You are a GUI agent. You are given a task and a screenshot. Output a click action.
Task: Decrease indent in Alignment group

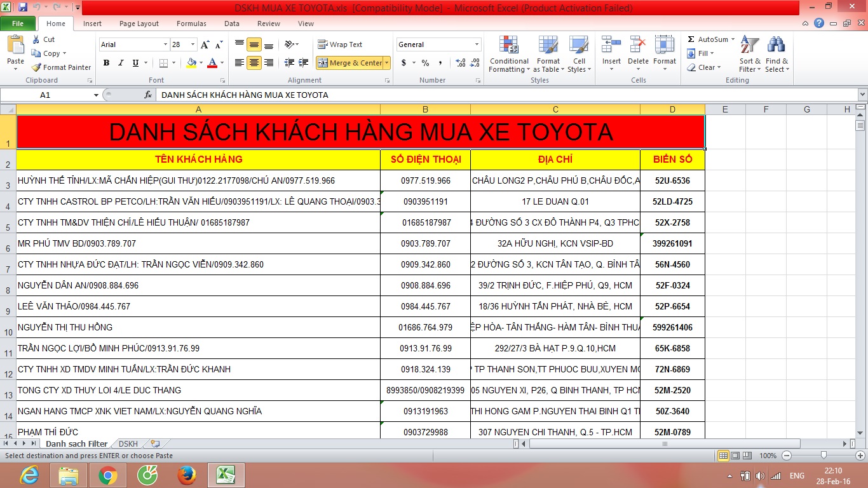(289, 63)
